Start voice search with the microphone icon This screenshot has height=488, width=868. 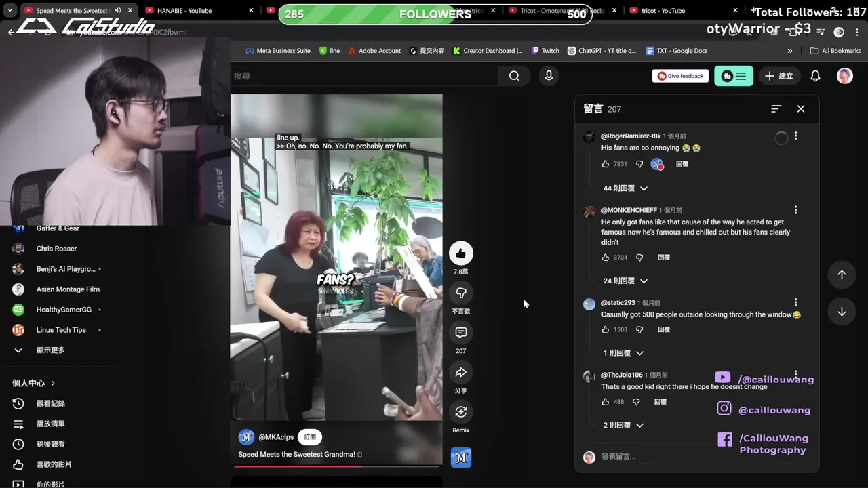(x=549, y=76)
